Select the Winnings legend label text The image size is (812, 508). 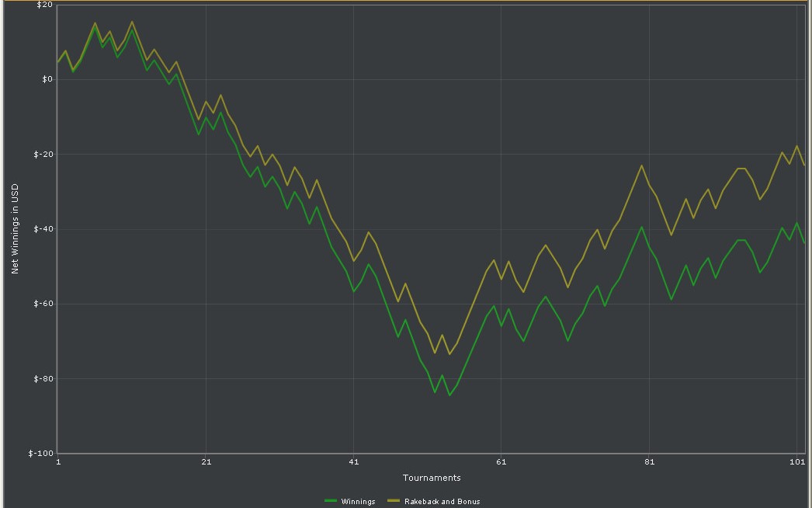[359, 501]
